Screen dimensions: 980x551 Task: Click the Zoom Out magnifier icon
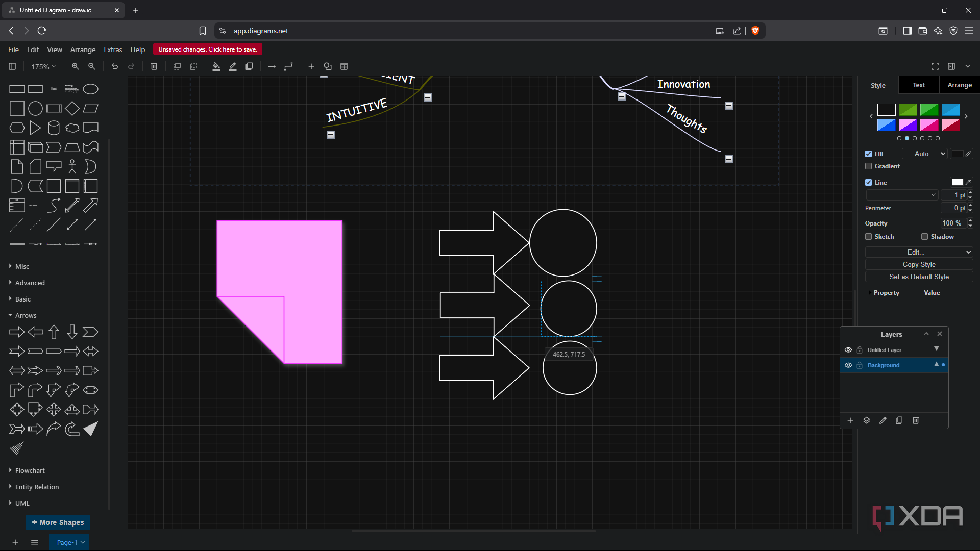(92, 66)
